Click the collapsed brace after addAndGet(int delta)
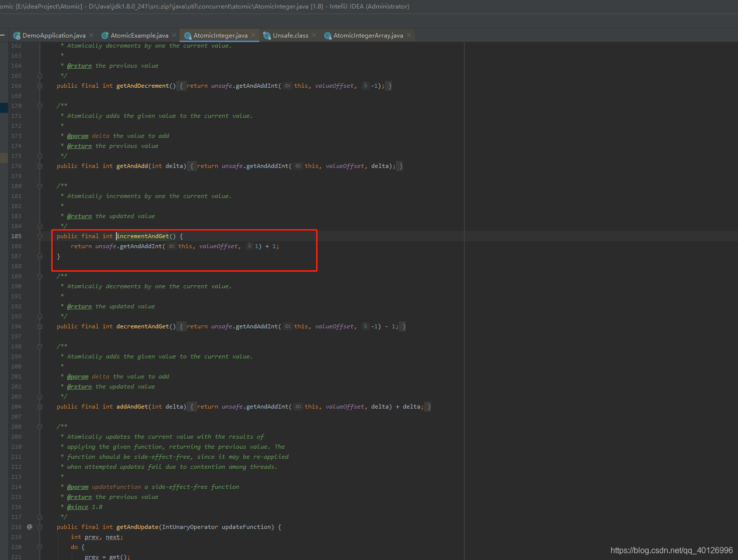738x560 pixels. 192,407
